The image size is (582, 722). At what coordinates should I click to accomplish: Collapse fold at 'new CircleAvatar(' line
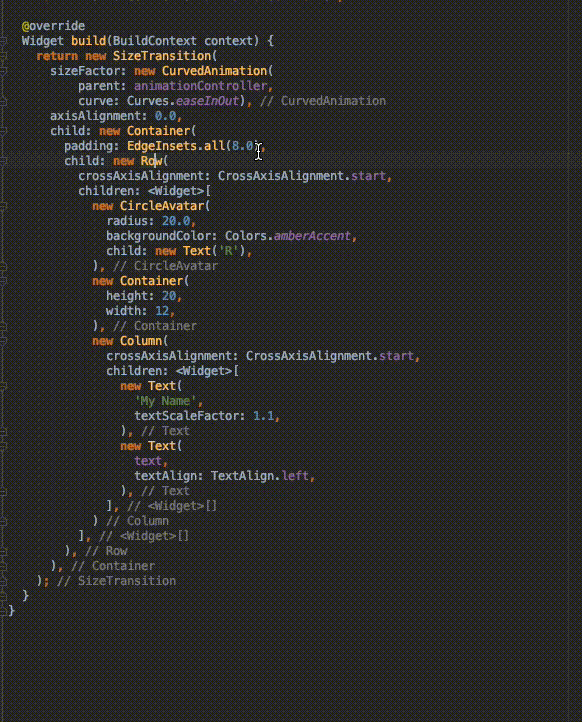point(3,206)
